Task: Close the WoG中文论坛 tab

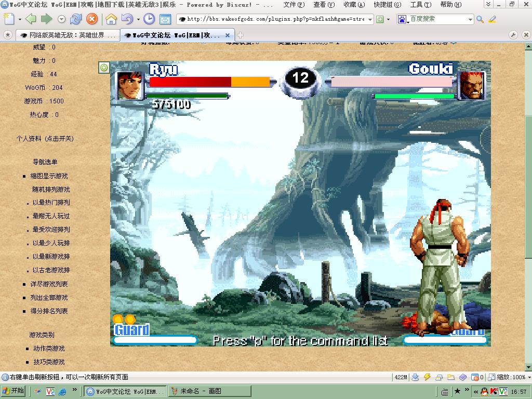Action: coord(228,35)
